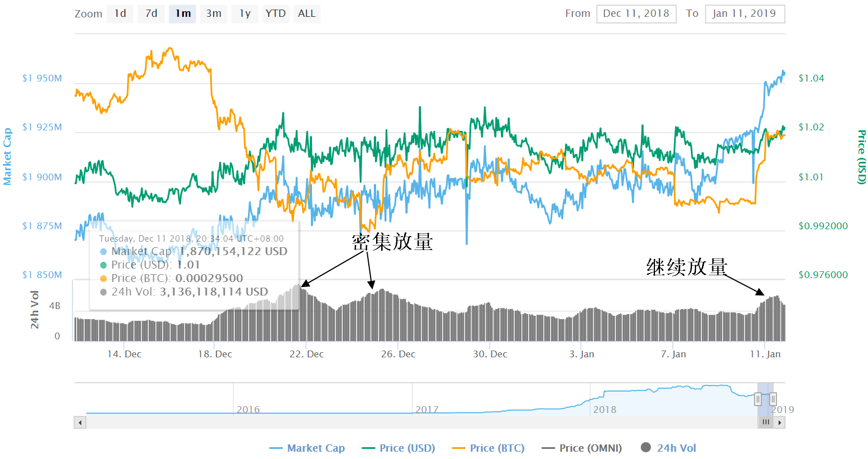The image size is (868, 459).
Task: Click the 18. Dec axis label
Action: tap(215, 354)
